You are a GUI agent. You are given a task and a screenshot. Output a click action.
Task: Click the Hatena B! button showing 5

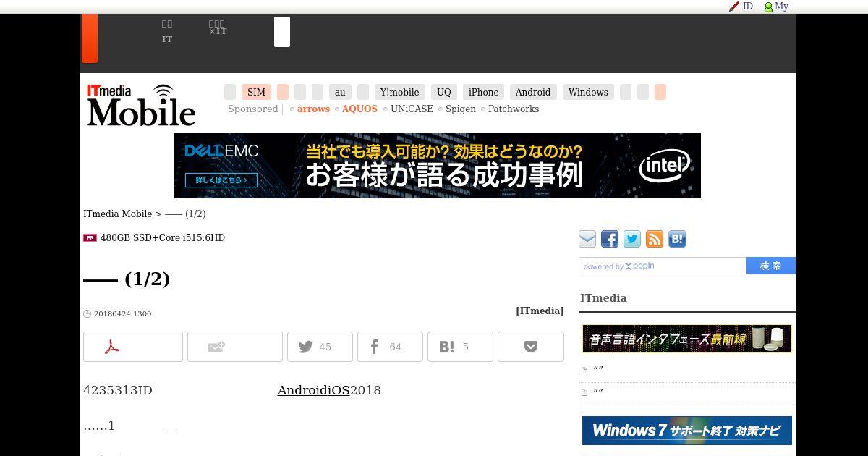tap(460, 347)
